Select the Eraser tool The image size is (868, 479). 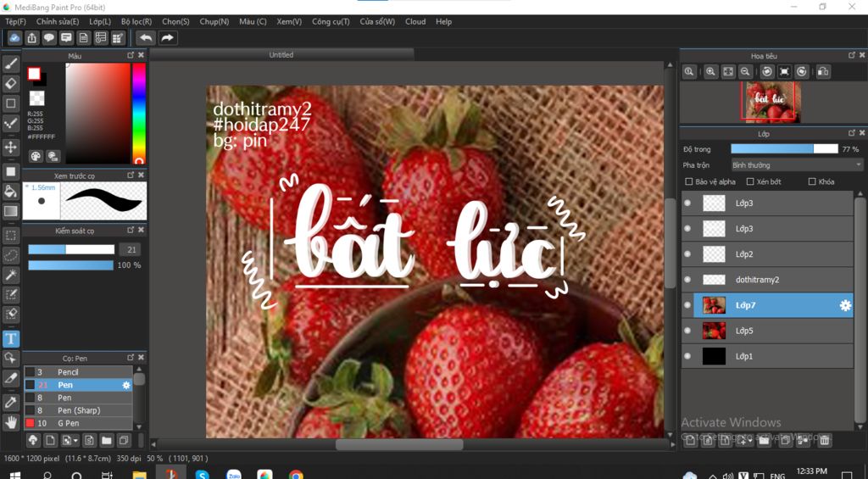click(10, 84)
